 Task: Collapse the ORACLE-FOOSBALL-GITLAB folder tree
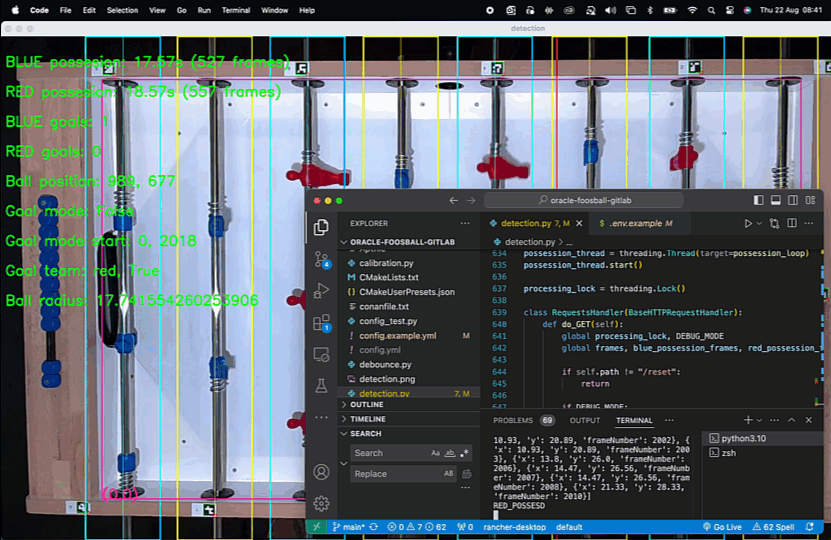pyautogui.click(x=402, y=242)
